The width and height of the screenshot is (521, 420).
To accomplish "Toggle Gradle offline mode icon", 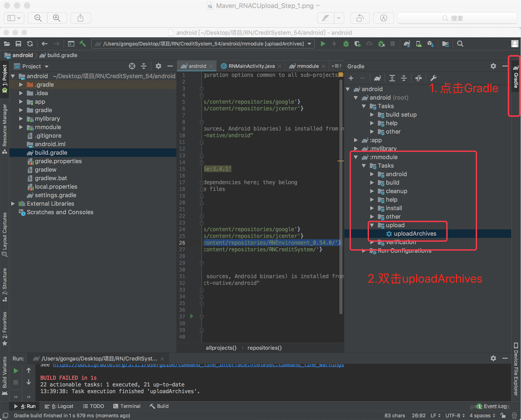I will coord(418,78).
